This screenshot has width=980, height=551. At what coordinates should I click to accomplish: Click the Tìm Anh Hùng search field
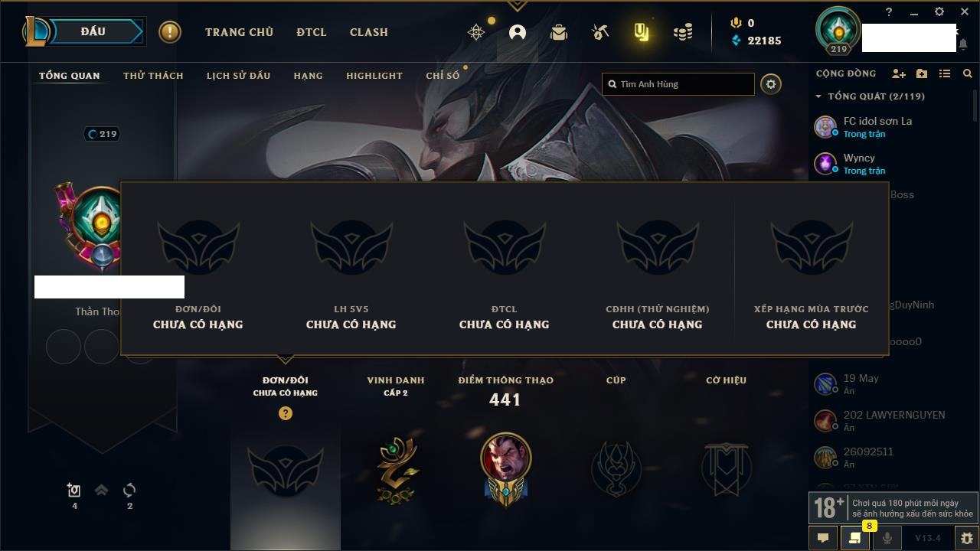[x=678, y=84]
